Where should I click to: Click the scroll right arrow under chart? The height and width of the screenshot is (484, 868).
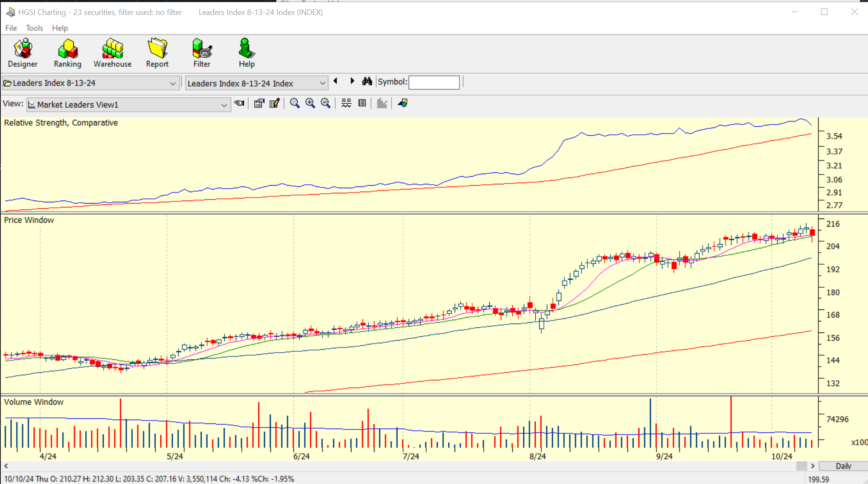[813, 466]
